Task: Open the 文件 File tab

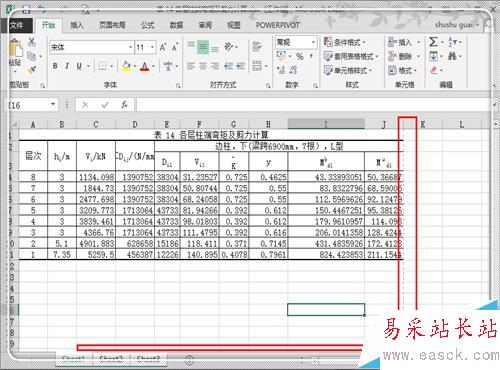Action: (16, 25)
